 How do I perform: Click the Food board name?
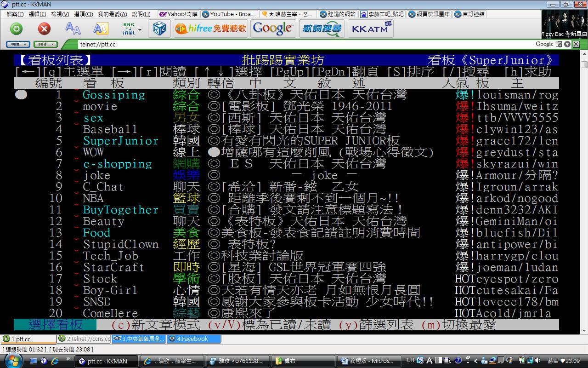pos(96,233)
